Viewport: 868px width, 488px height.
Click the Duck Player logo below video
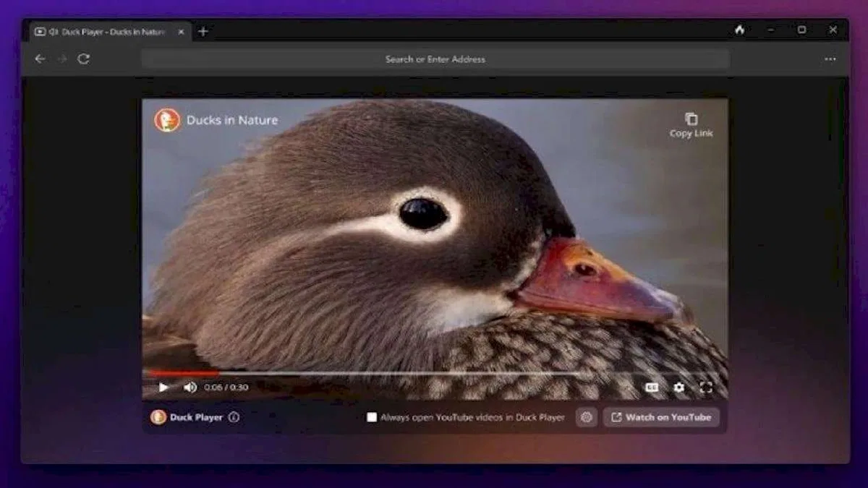(158, 417)
